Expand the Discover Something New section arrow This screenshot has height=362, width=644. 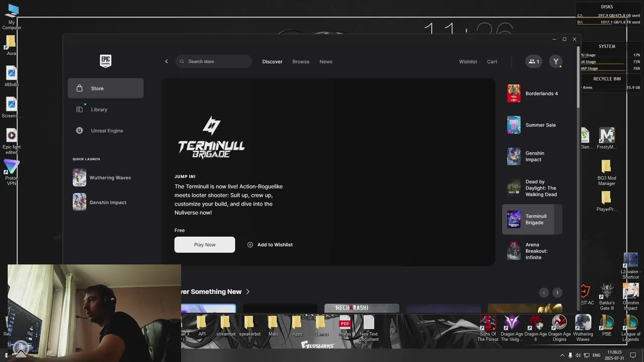(x=248, y=292)
